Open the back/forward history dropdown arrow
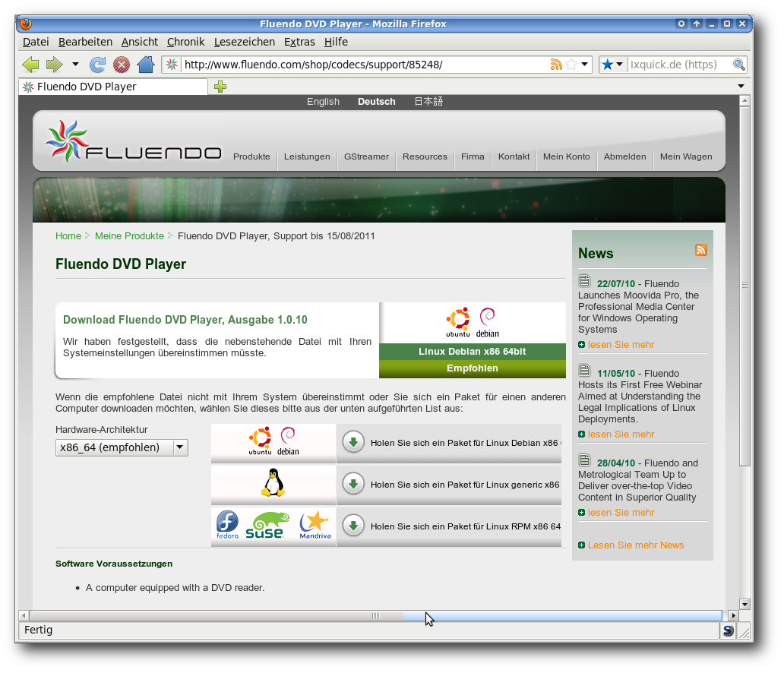Image resolution: width=784 pixels, height=673 pixels. pos(75,65)
